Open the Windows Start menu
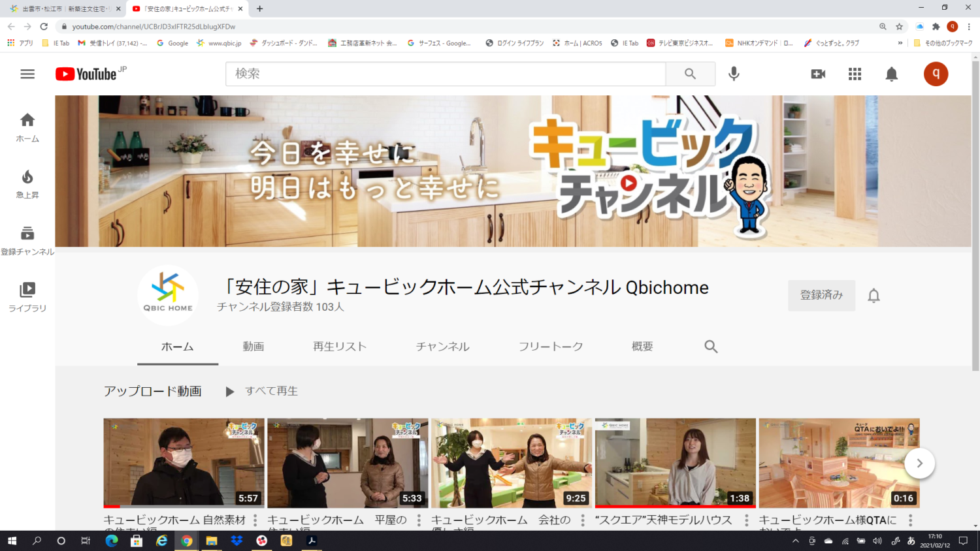 pyautogui.click(x=12, y=541)
